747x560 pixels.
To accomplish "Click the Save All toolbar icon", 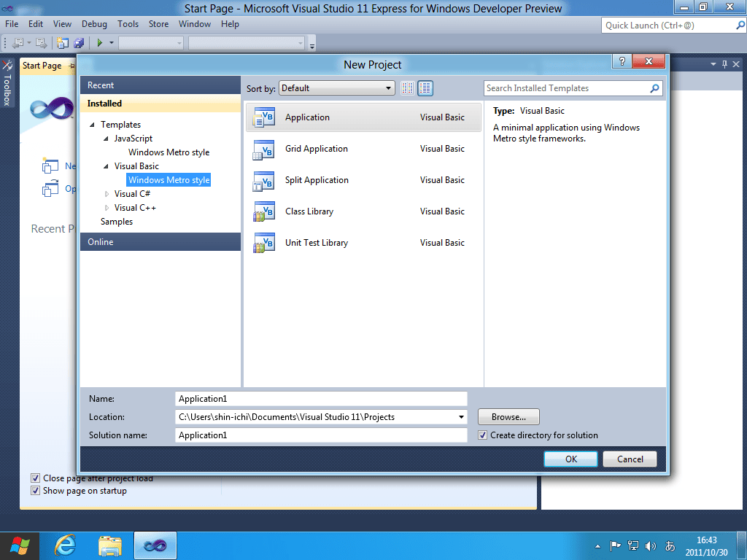I will [x=79, y=43].
